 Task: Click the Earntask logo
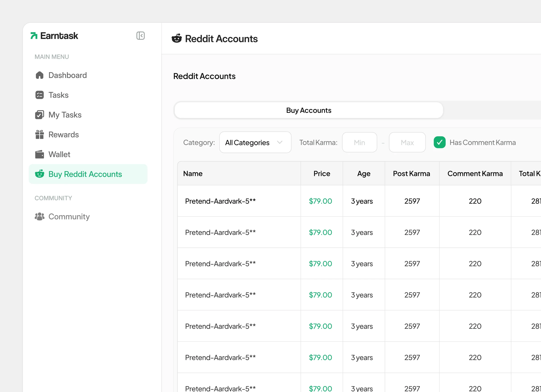54,36
